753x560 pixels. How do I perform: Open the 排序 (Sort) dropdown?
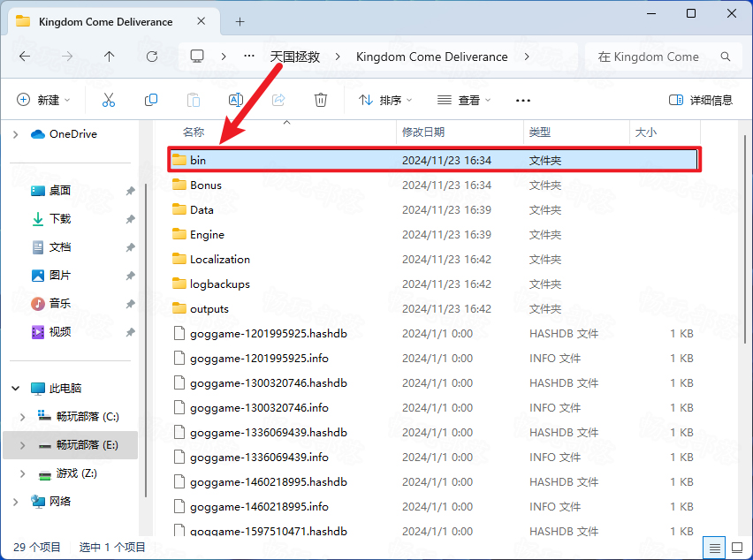(x=385, y=100)
